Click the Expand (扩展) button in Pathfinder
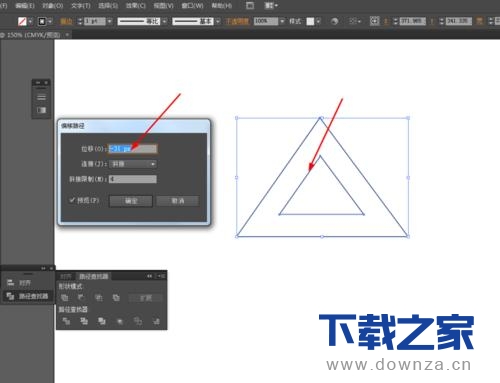This screenshot has width=500, height=383. coord(146,298)
